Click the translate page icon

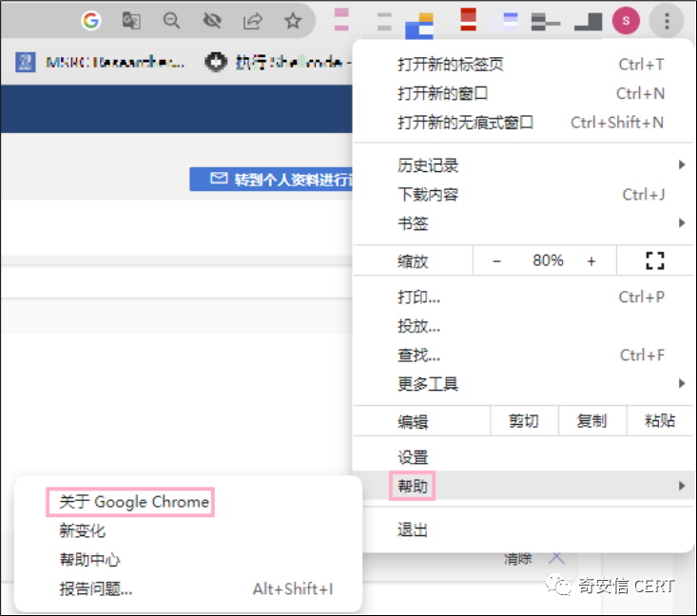click(x=131, y=21)
